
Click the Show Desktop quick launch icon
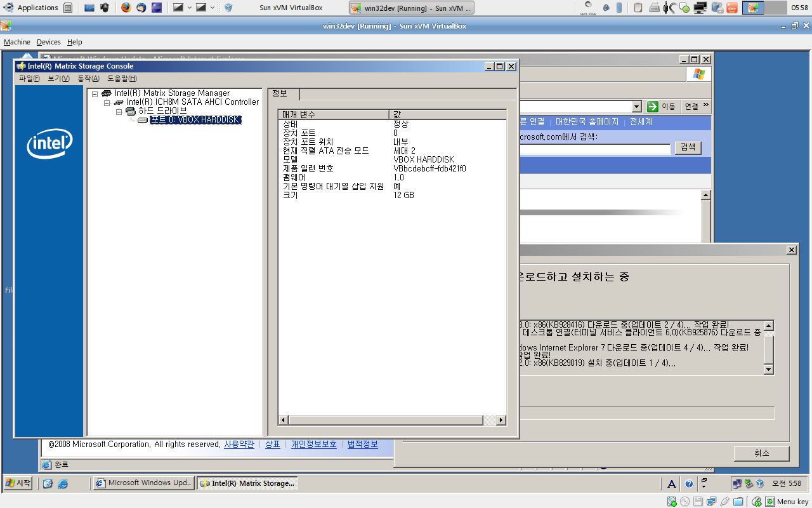tap(48, 484)
